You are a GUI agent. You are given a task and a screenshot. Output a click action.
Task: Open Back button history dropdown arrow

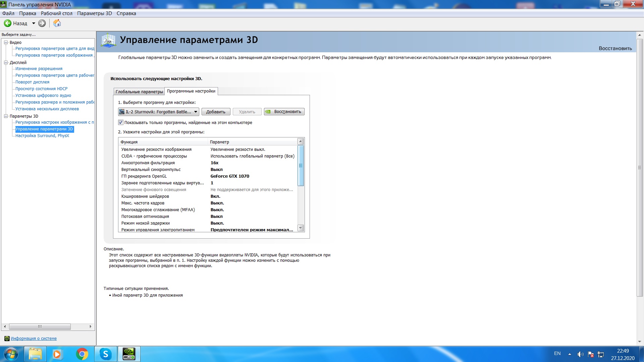click(x=34, y=23)
